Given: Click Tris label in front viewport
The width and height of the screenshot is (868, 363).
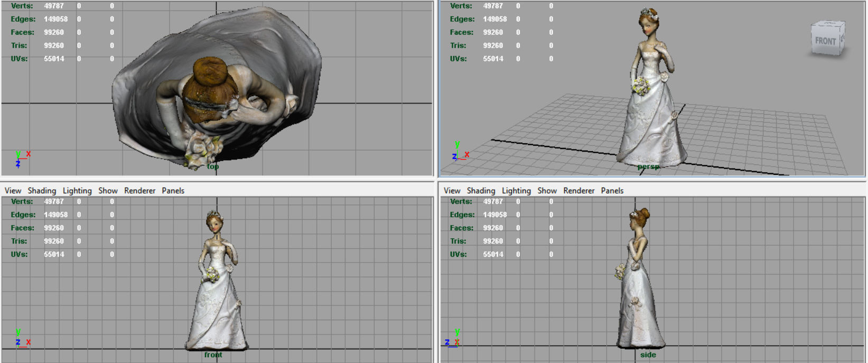Looking at the screenshot, I should [19, 241].
